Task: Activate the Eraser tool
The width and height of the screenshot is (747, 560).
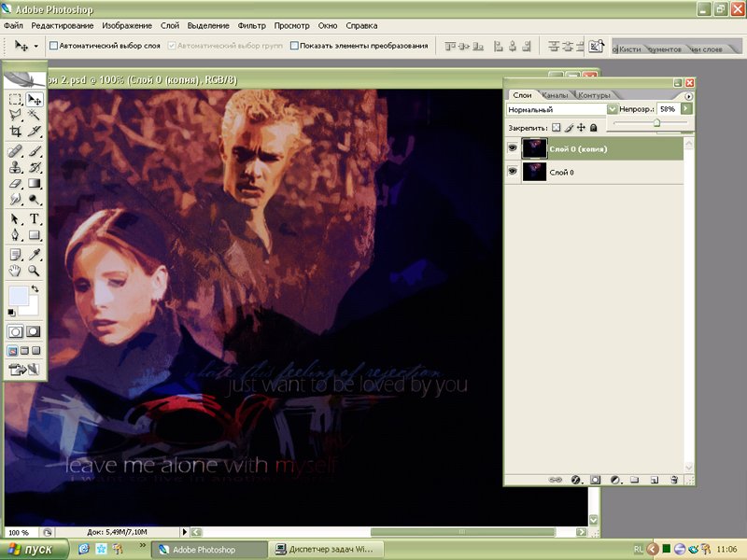Action: pos(15,184)
